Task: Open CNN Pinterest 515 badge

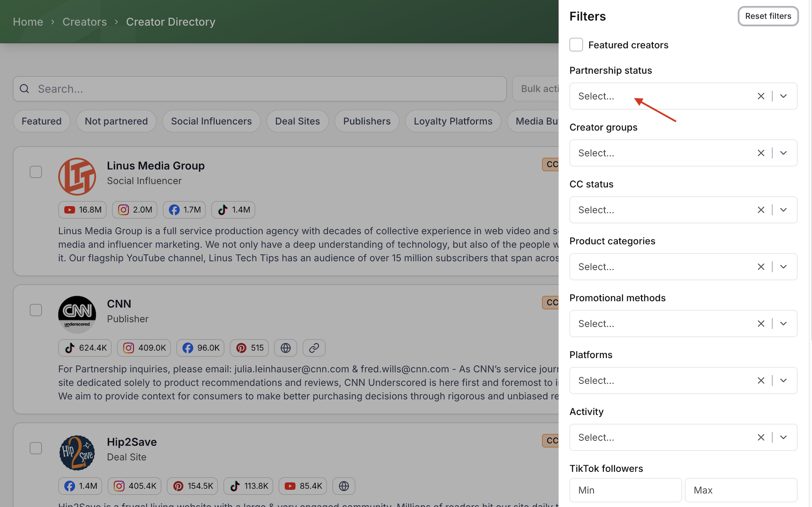Action: [249, 348]
